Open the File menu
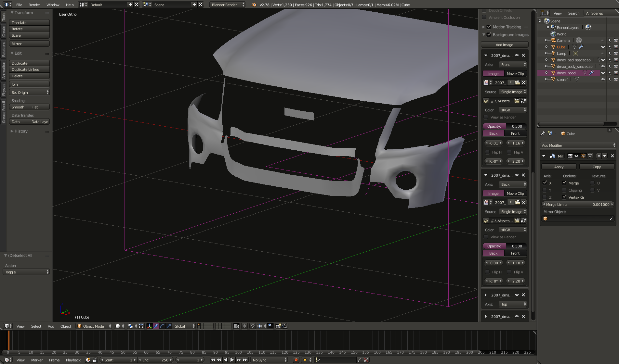This screenshot has width=619, height=364. (19, 5)
